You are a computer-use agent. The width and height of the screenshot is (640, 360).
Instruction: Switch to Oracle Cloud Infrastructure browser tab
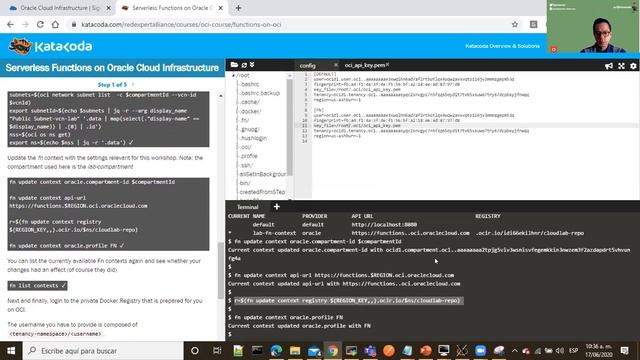coord(60,8)
